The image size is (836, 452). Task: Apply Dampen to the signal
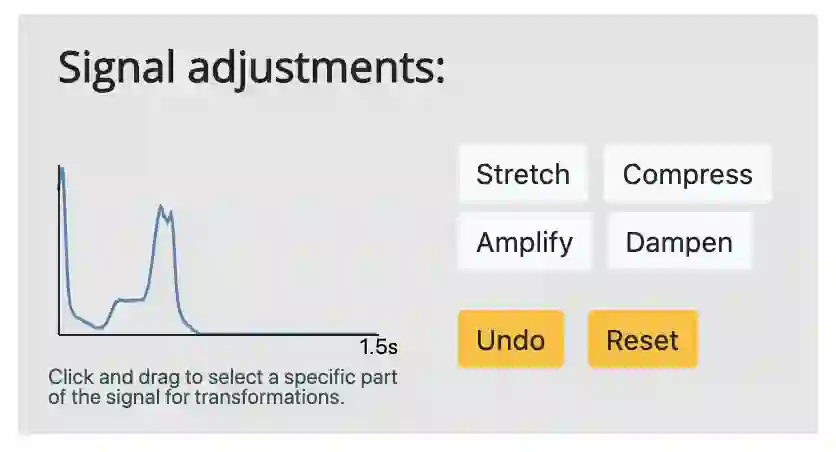(678, 242)
